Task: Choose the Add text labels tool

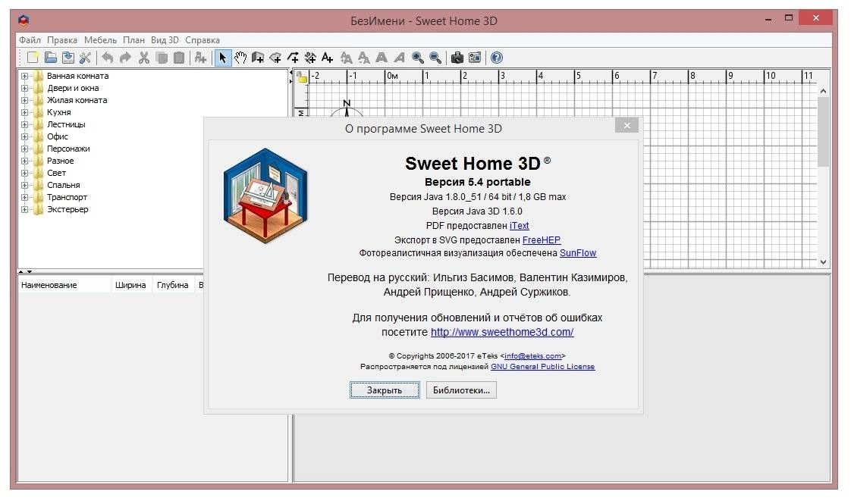Action: [327, 58]
